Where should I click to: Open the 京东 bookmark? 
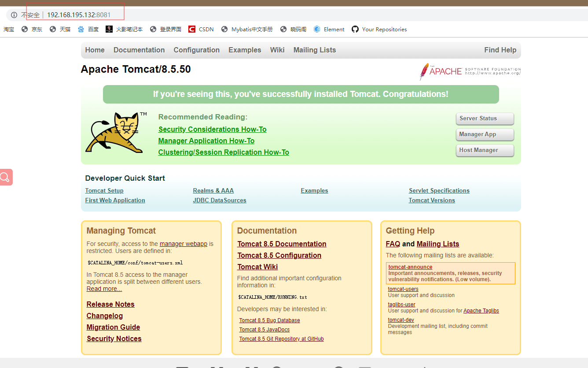[x=32, y=30]
